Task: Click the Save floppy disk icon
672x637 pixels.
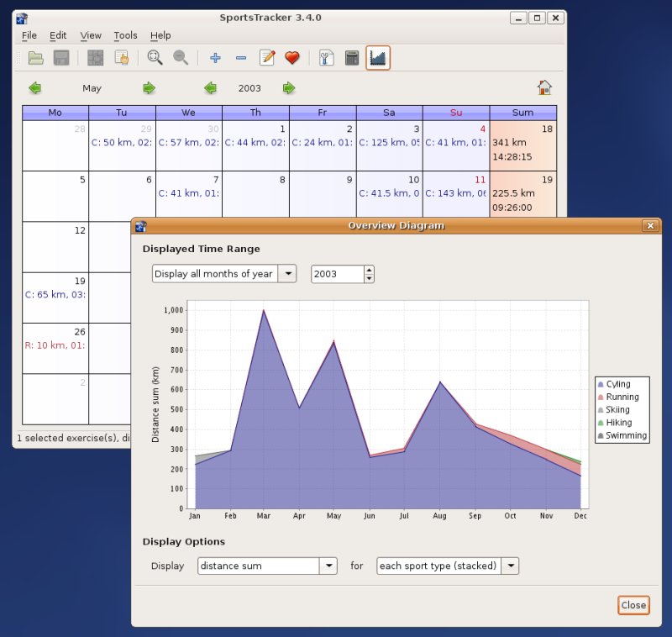Action: point(61,57)
